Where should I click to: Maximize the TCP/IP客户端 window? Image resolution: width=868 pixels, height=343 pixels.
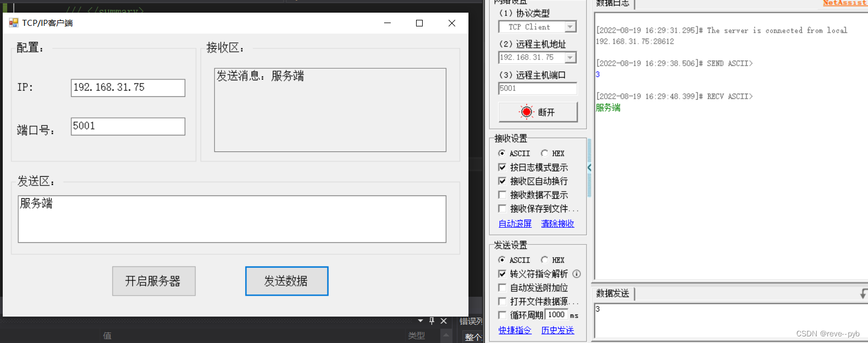(419, 23)
